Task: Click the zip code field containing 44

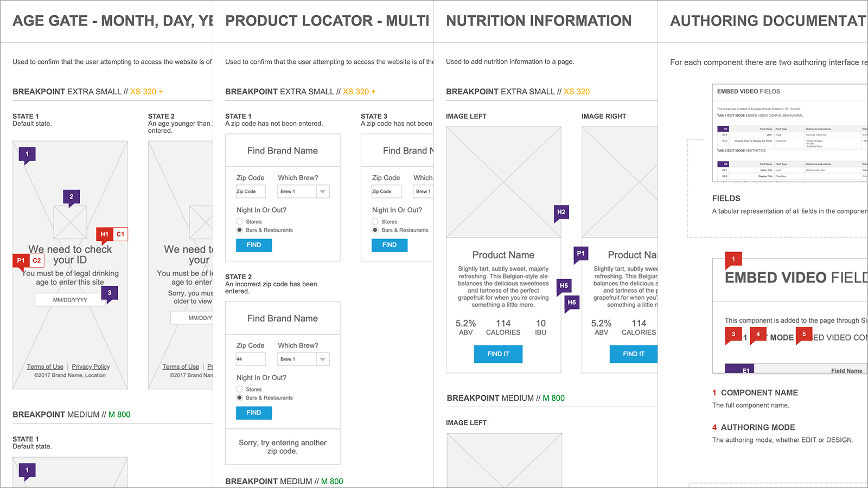Action: point(251,359)
